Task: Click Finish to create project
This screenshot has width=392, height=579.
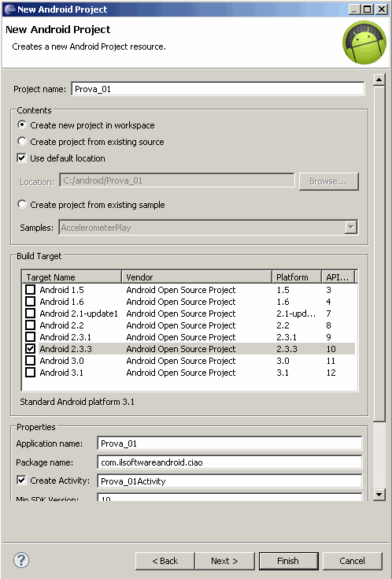Action: click(x=288, y=561)
